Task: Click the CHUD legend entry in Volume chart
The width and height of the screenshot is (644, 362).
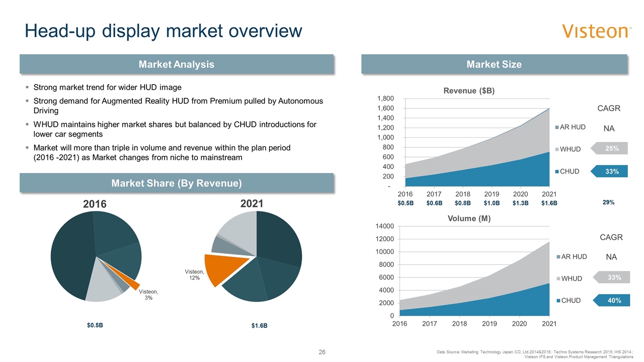Action: pos(569,301)
